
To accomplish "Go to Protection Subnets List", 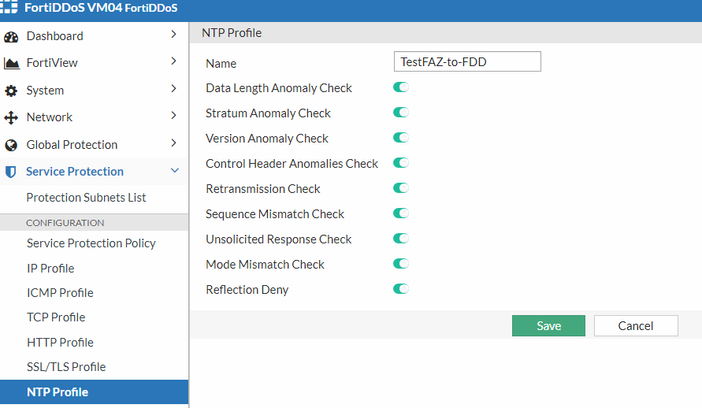I will click(86, 198).
